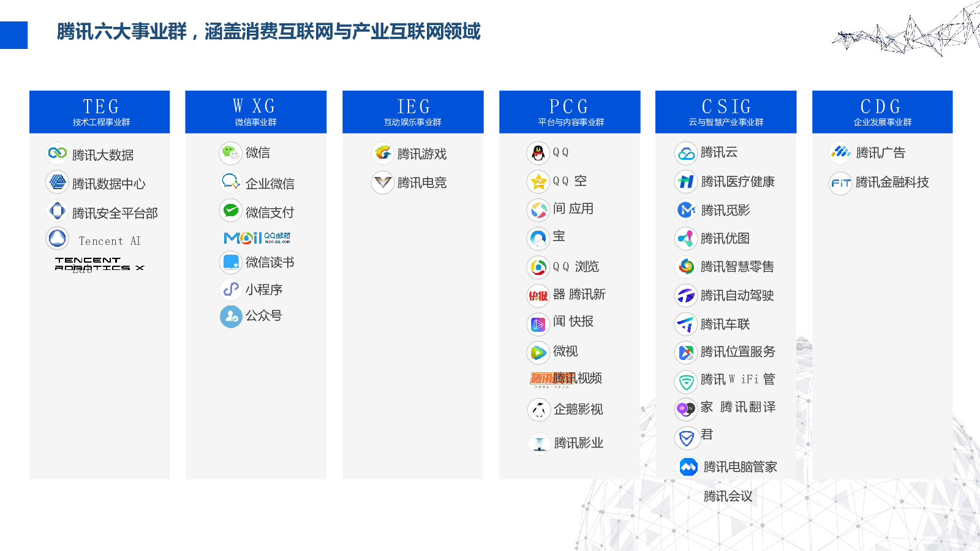The height and width of the screenshot is (551, 980).
Task: Click the 小程序 icon
Action: click(231, 289)
